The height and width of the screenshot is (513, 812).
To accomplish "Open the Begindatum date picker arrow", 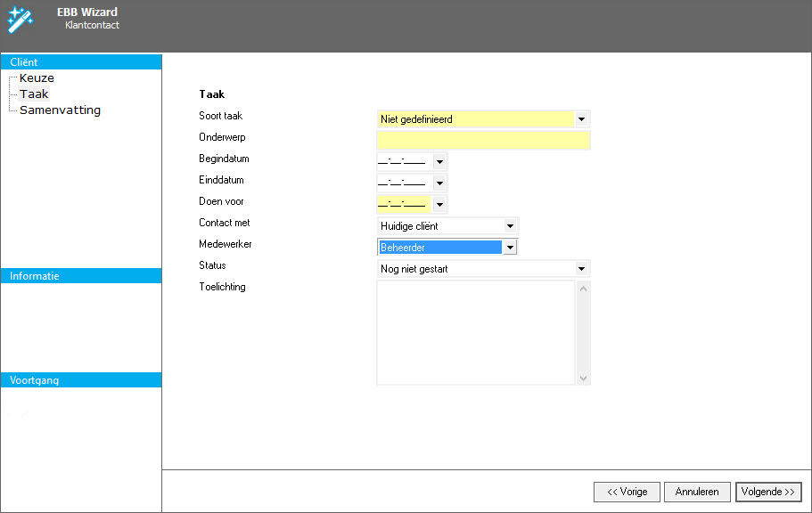I will pyautogui.click(x=439, y=162).
